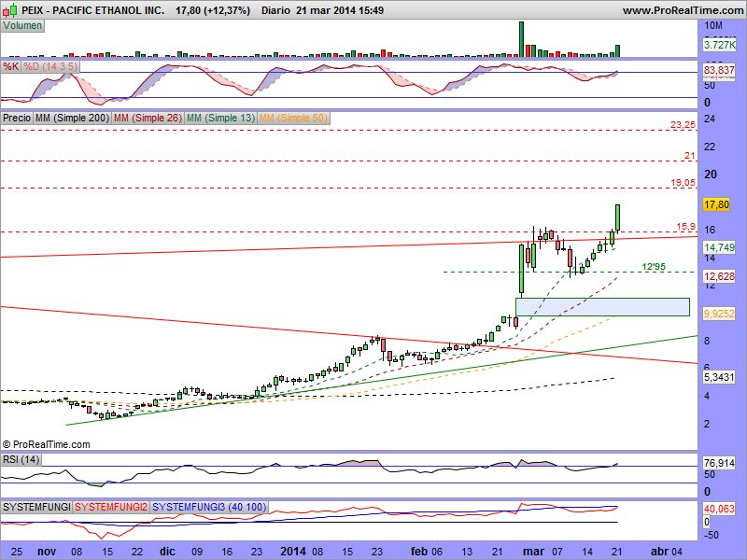Select the SYSTEMFUNGI3 (40 100) label
747x560 pixels.
[209, 507]
